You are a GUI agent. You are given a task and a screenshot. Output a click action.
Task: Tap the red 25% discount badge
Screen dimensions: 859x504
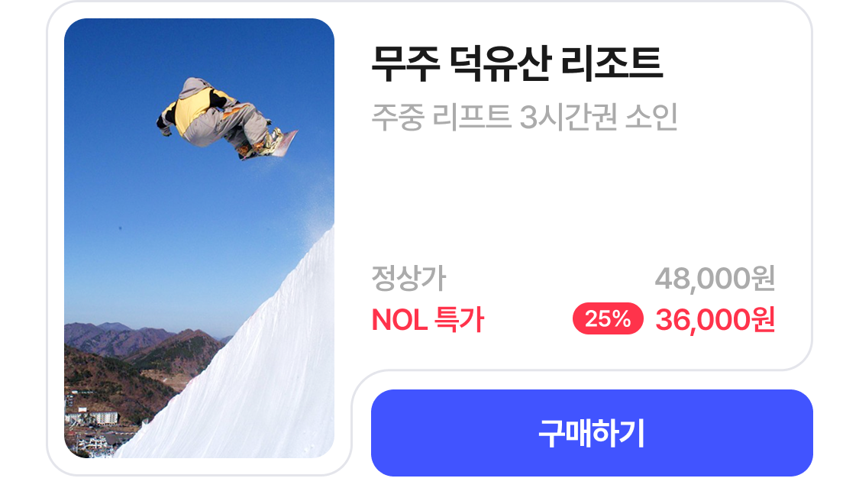(x=608, y=318)
